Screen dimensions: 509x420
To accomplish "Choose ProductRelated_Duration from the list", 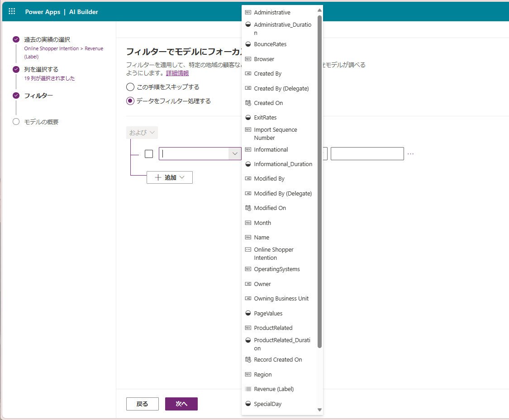I will (x=279, y=344).
